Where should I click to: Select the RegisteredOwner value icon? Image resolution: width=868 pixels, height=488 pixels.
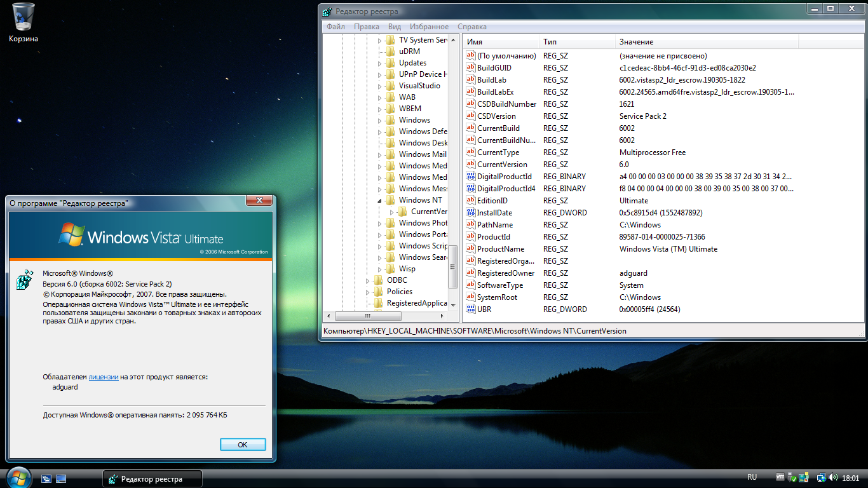(x=471, y=273)
